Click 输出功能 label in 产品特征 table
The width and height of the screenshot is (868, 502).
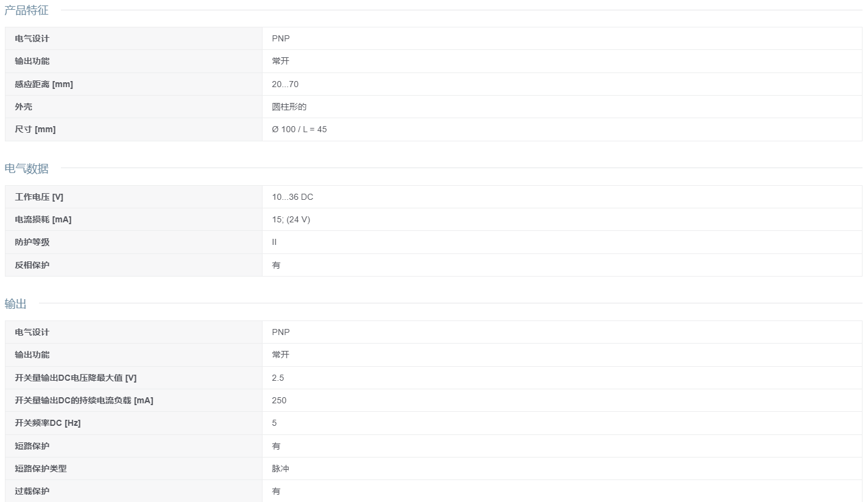tap(32, 61)
